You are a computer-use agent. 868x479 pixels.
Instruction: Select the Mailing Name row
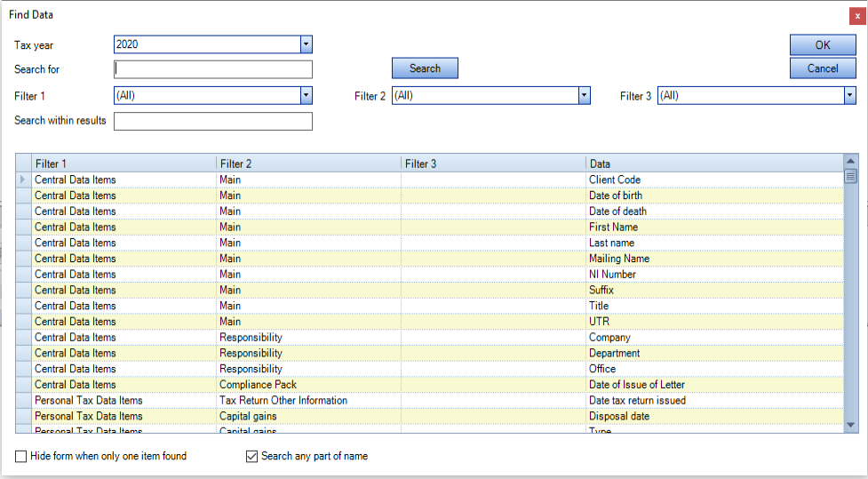click(x=429, y=259)
